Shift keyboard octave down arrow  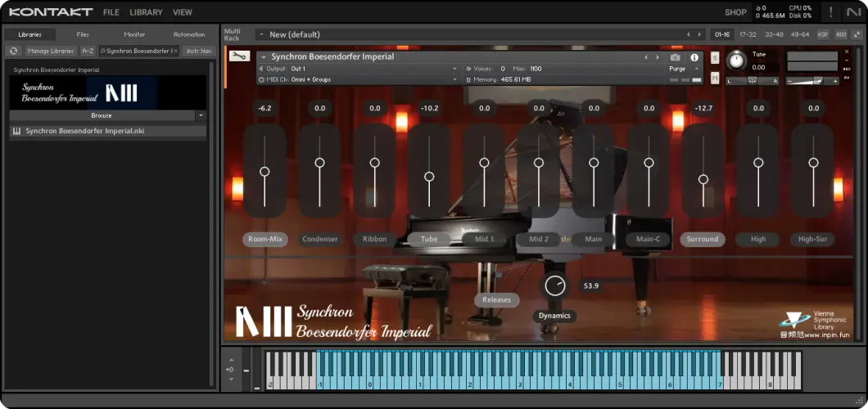coord(232,380)
